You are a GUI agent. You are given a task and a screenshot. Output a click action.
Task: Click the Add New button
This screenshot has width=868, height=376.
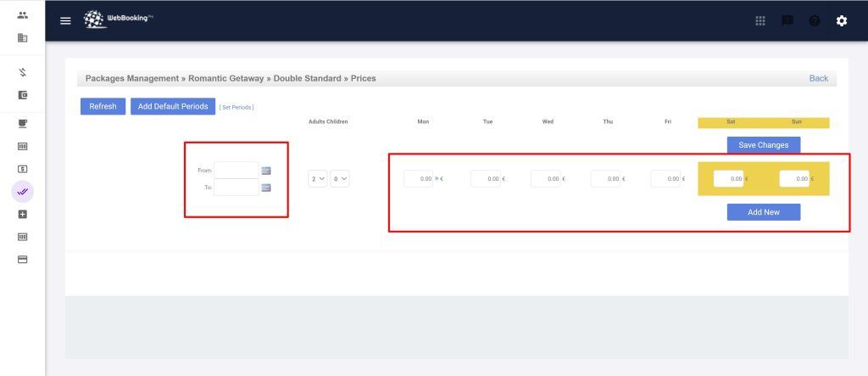[763, 212]
